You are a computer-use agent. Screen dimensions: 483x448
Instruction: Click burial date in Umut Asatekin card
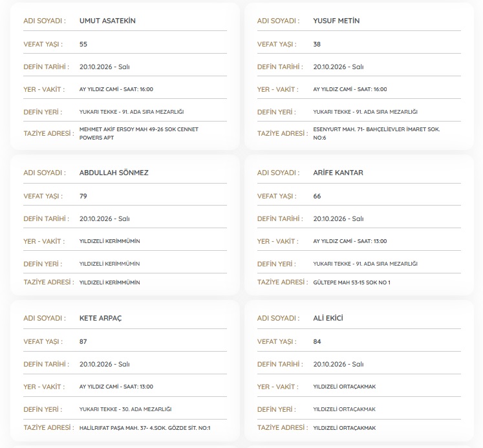105,67
